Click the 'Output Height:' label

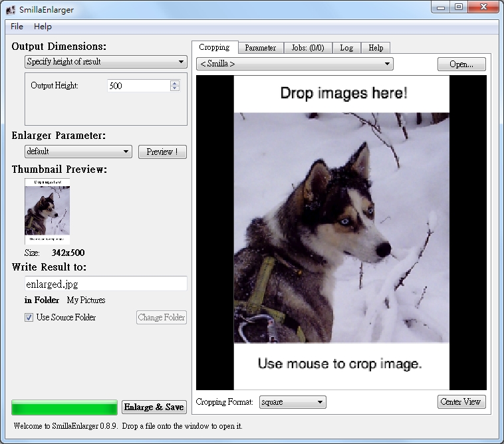(x=55, y=86)
